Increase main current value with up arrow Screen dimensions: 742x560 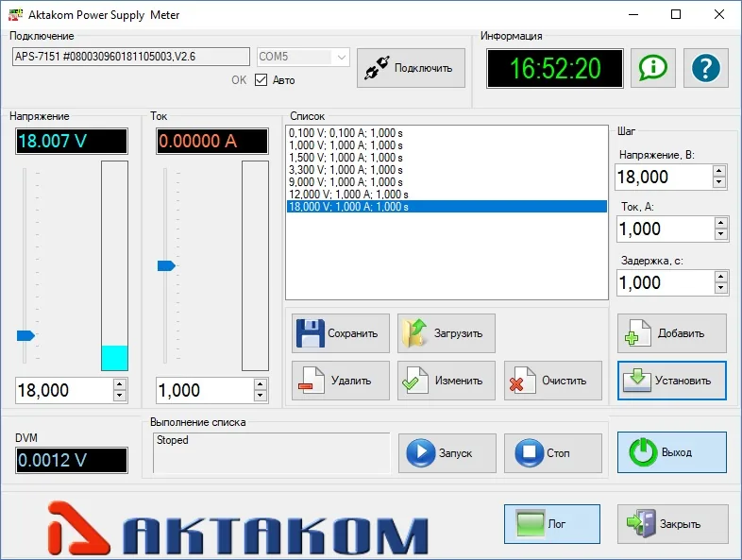261,385
